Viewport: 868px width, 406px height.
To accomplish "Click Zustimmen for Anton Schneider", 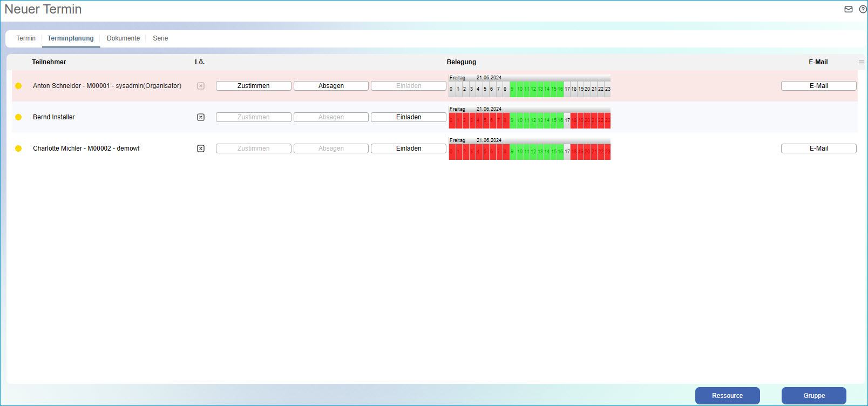I will point(254,86).
